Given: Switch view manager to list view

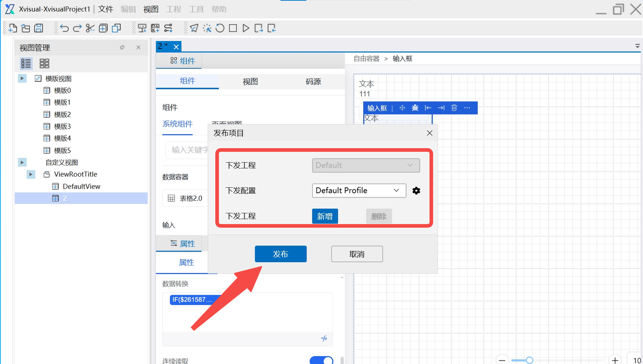Looking at the screenshot, I should tap(26, 63).
